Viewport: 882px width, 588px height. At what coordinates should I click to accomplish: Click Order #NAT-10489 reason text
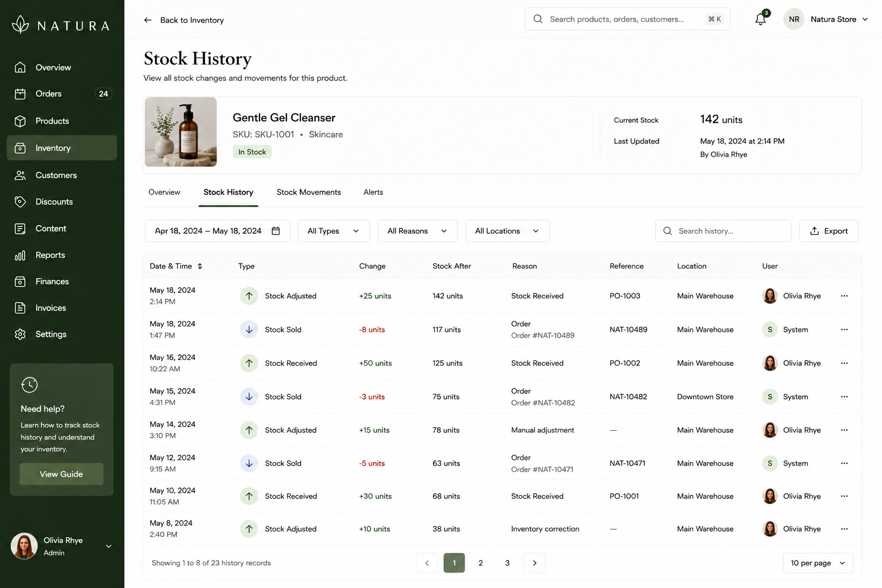(543, 335)
